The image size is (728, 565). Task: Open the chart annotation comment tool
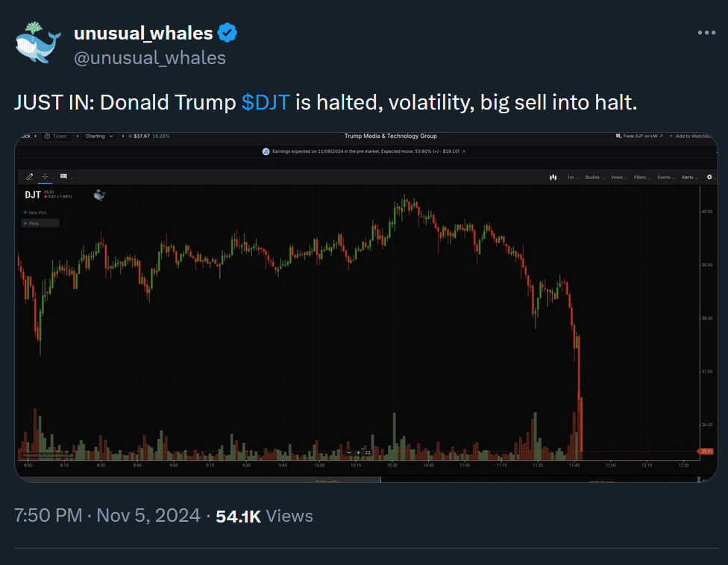[63, 177]
